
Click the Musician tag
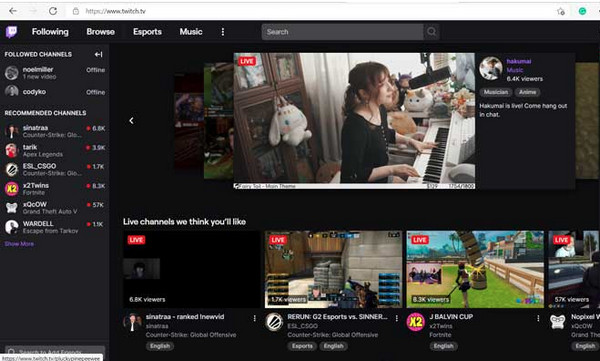(x=496, y=92)
